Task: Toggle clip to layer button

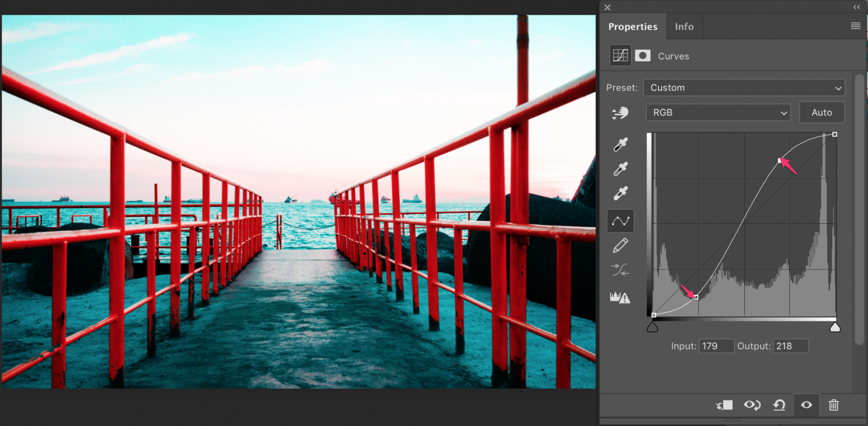Action: click(x=724, y=405)
